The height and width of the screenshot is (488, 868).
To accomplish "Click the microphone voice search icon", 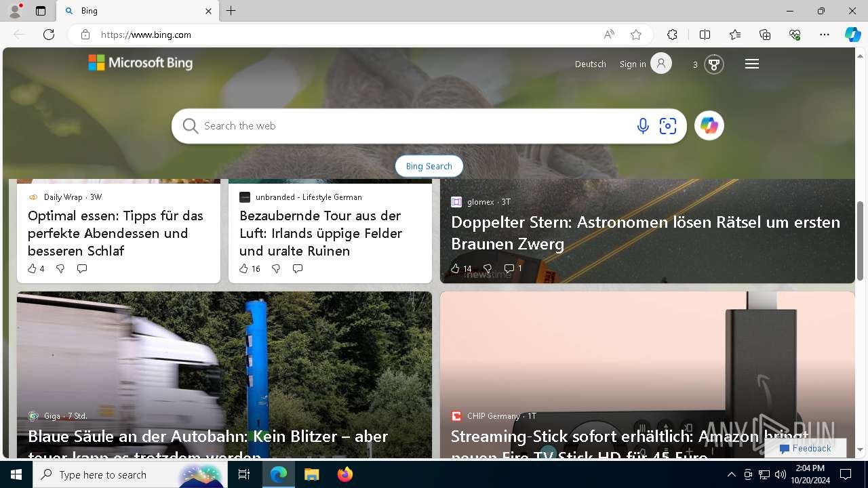I will pyautogui.click(x=643, y=126).
